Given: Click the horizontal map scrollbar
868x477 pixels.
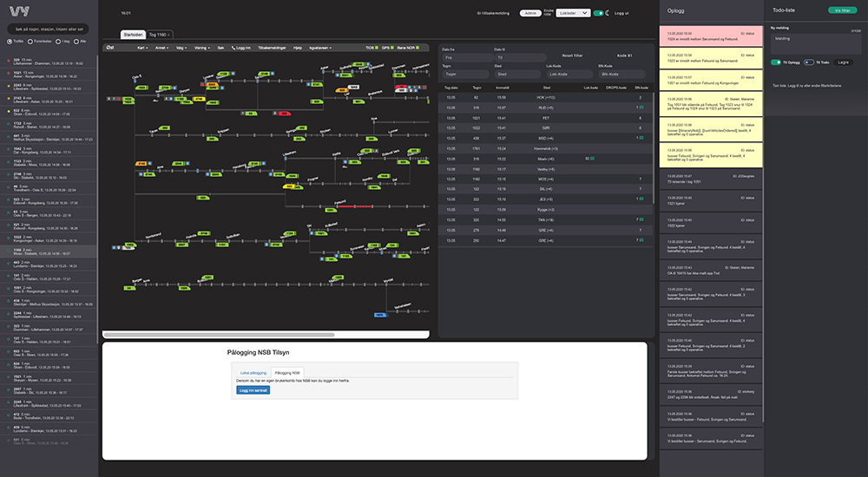Looking at the screenshot, I should (x=219, y=335).
